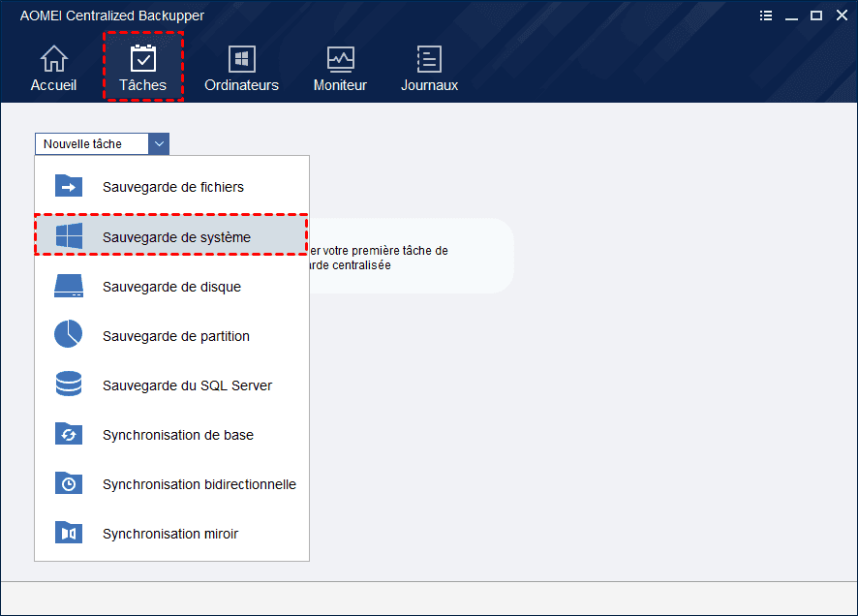Viewport: 858px width, 616px height.
Task: Click the pie chart partition backup icon
Action: (69, 334)
